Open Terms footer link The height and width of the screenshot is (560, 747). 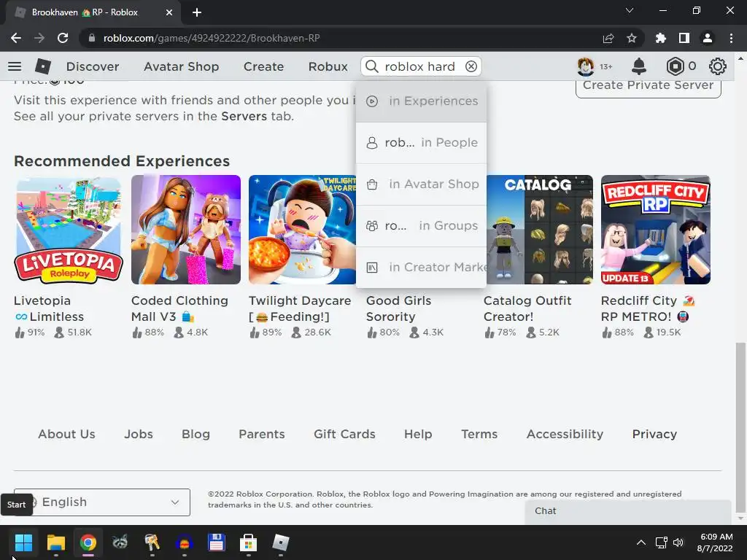click(x=479, y=435)
